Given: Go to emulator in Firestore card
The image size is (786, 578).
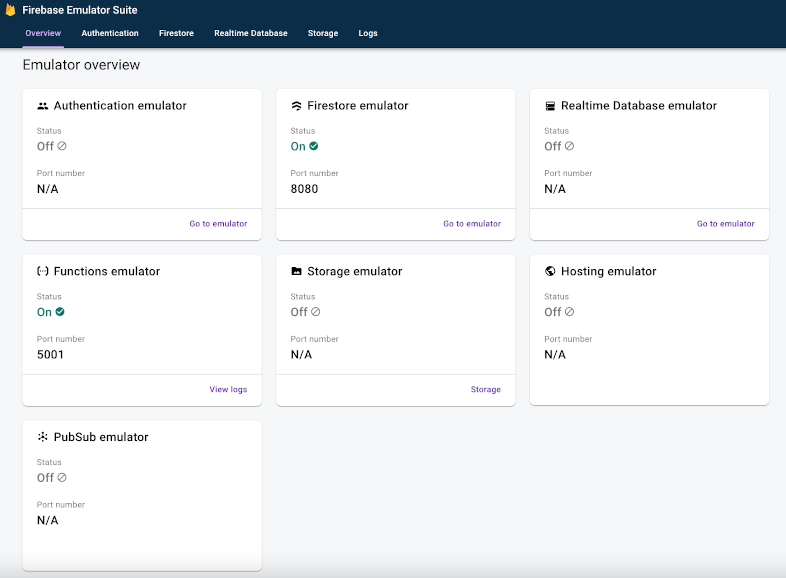Looking at the screenshot, I should pyautogui.click(x=472, y=224).
